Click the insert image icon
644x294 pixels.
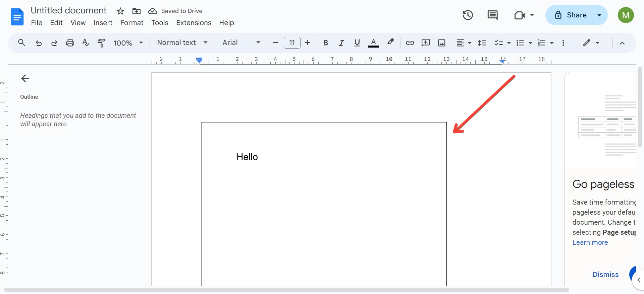(x=442, y=43)
